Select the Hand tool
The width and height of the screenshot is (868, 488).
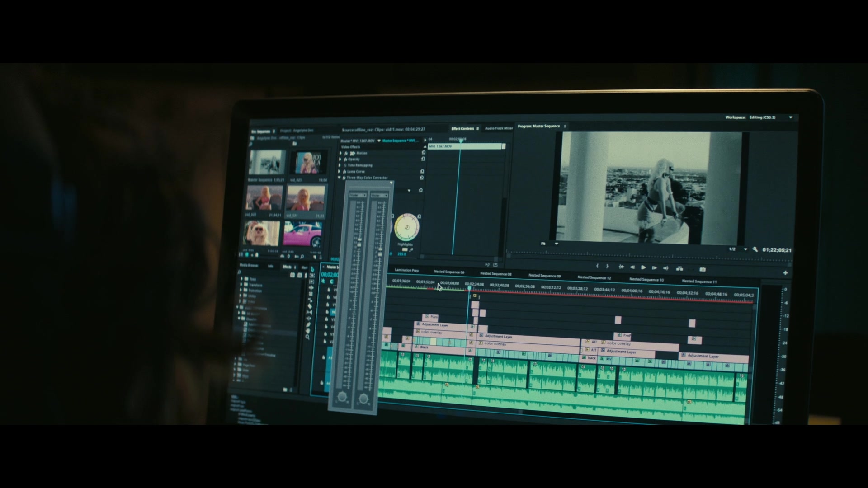(309, 331)
